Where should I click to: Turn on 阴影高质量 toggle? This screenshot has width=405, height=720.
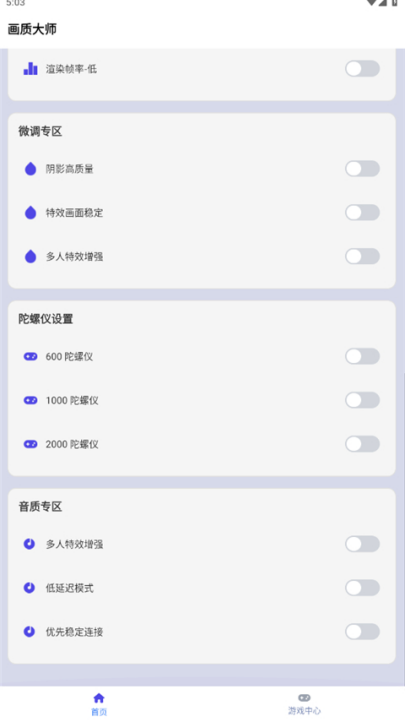[362, 169]
